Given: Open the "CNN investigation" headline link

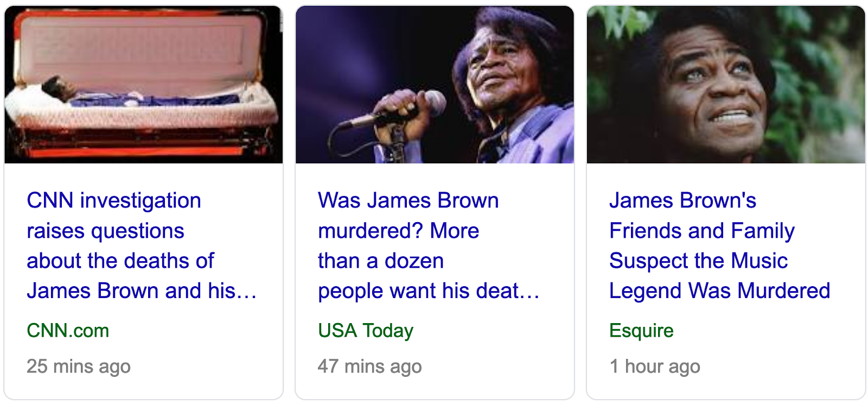Looking at the screenshot, I should point(142,245).
